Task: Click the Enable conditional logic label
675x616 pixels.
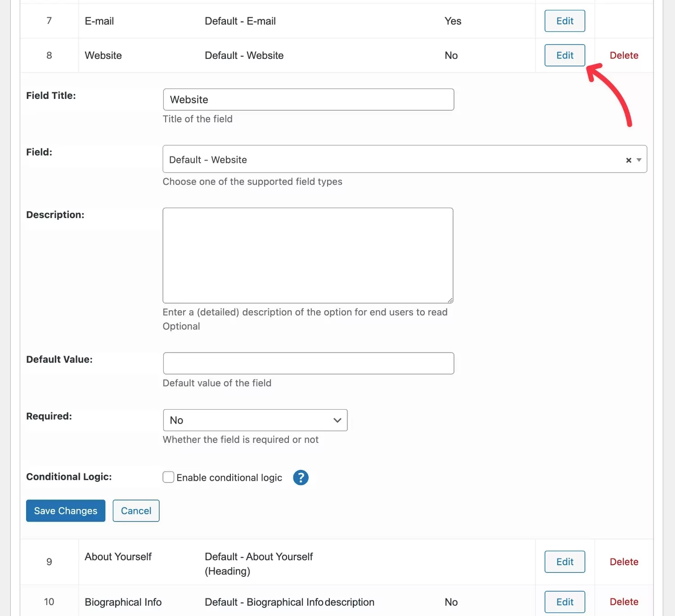Action: pos(229,478)
